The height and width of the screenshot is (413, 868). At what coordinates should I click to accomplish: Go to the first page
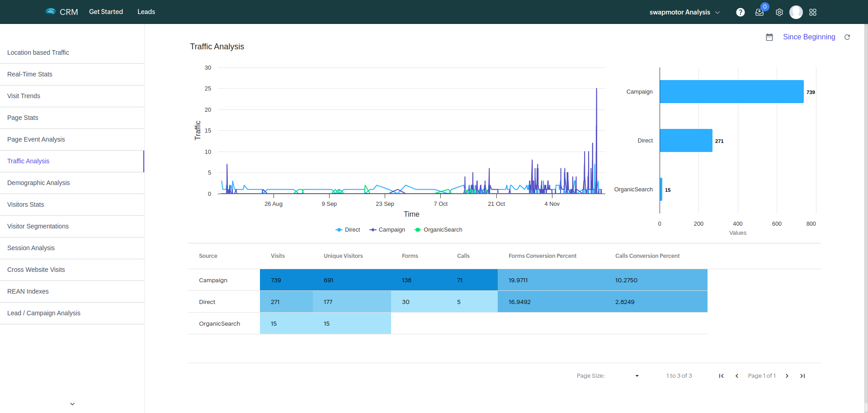[722, 376]
